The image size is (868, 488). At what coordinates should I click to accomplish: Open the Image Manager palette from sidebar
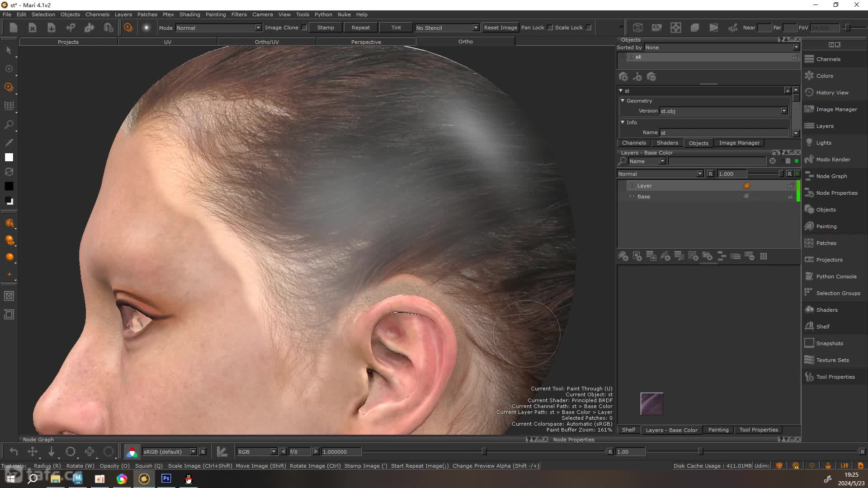click(x=836, y=109)
